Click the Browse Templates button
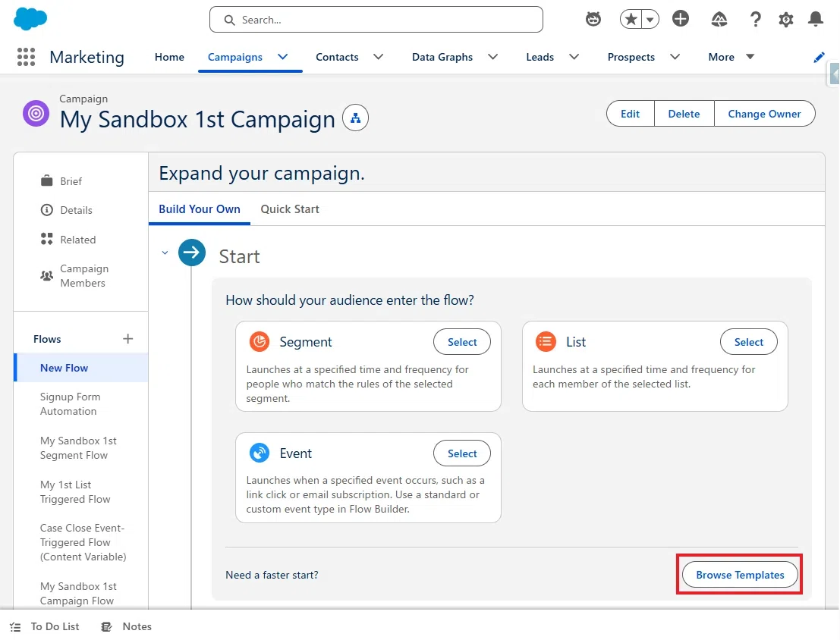Screen dimensions: 840x640 [740, 575]
